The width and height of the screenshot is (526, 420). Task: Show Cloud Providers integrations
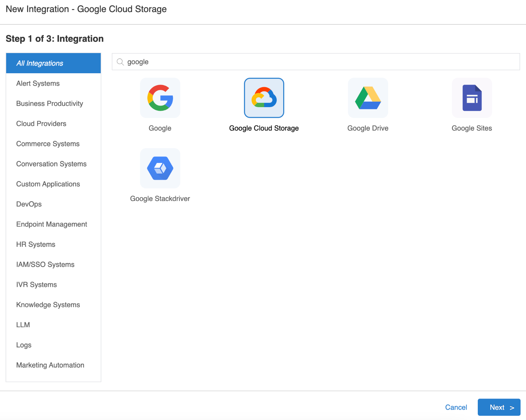tap(53, 124)
